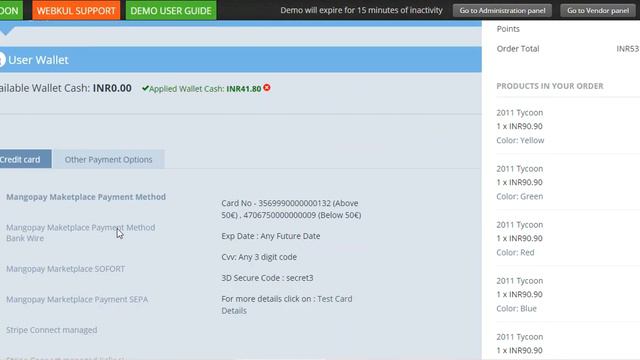Click the Exp Date : Any Future Date text
Screen dimensions: 640x360
(x=271, y=236)
